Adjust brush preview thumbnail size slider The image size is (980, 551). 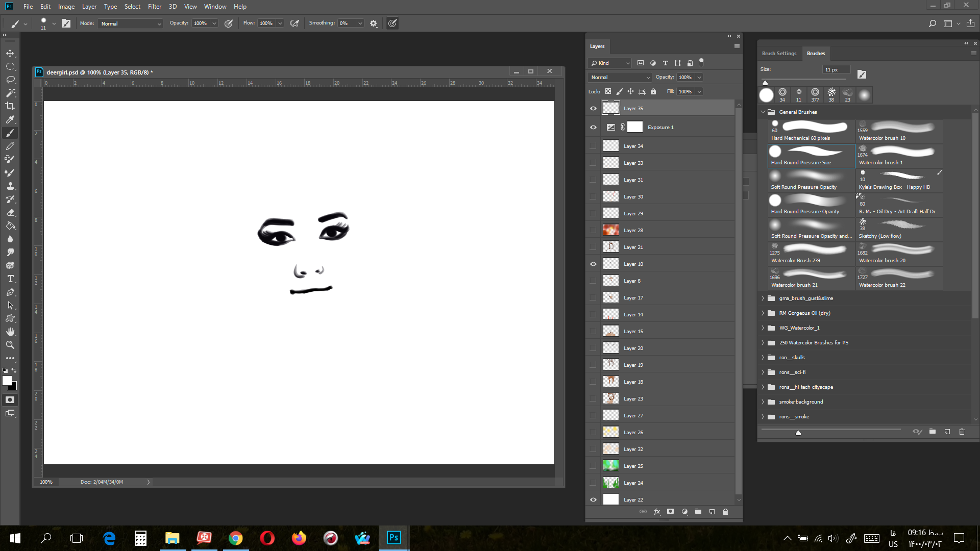(798, 433)
